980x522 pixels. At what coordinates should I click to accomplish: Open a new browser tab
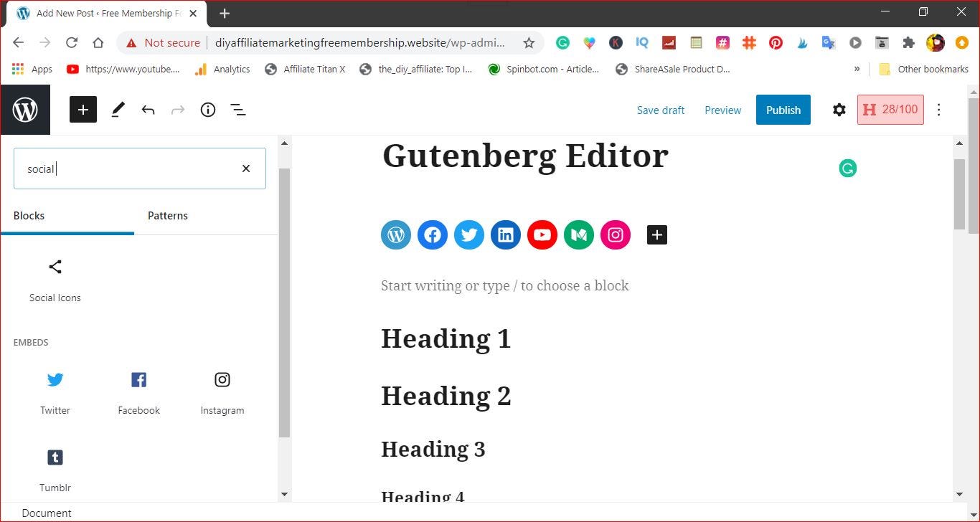[225, 13]
